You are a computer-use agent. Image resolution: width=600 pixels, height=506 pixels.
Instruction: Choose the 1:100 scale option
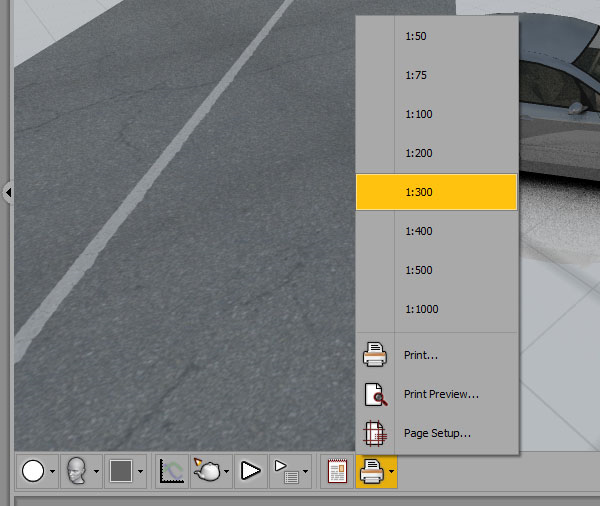[x=437, y=114]
